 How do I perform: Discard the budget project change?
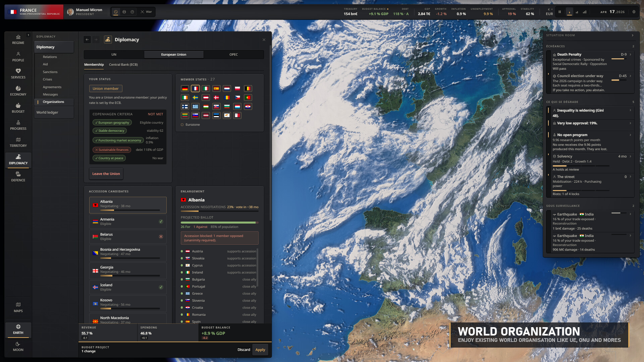point(244,350)
